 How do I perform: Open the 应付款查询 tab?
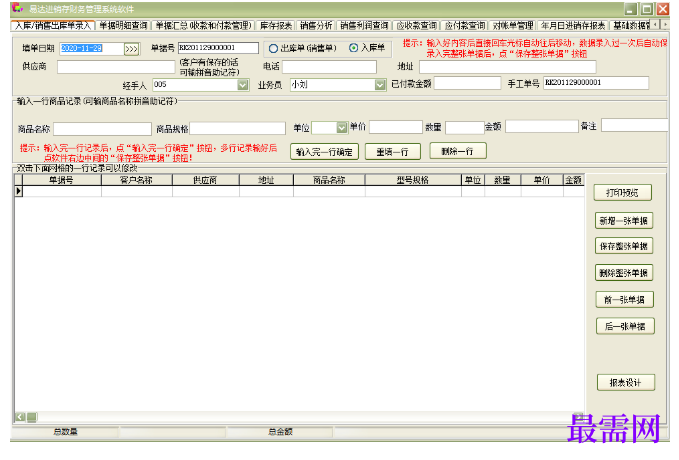pyautogui.click(x=465, y=26)
